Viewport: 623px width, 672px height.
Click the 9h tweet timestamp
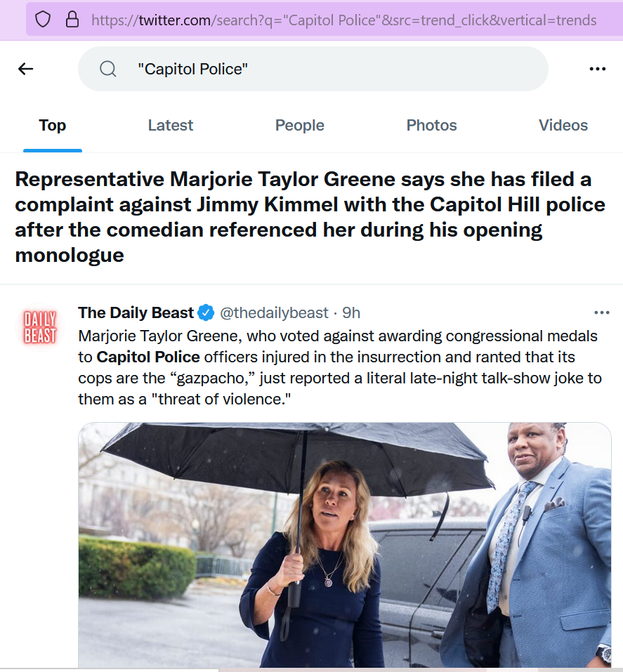pos(350,313)
